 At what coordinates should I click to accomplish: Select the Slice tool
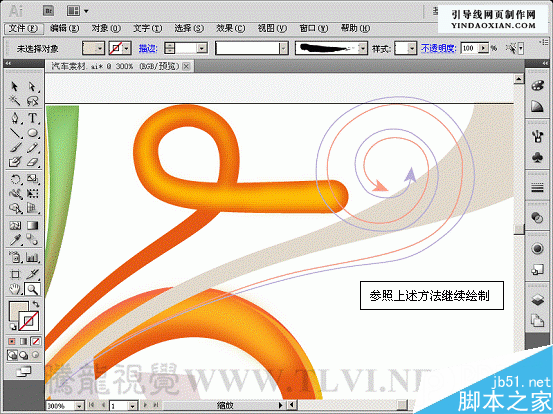click(32, 274)
